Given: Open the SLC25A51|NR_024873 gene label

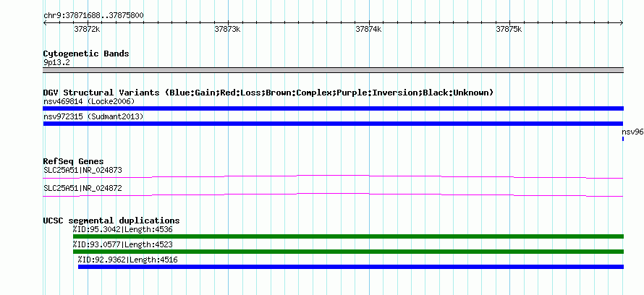Looking at the screenshot, I should point(83,170).
